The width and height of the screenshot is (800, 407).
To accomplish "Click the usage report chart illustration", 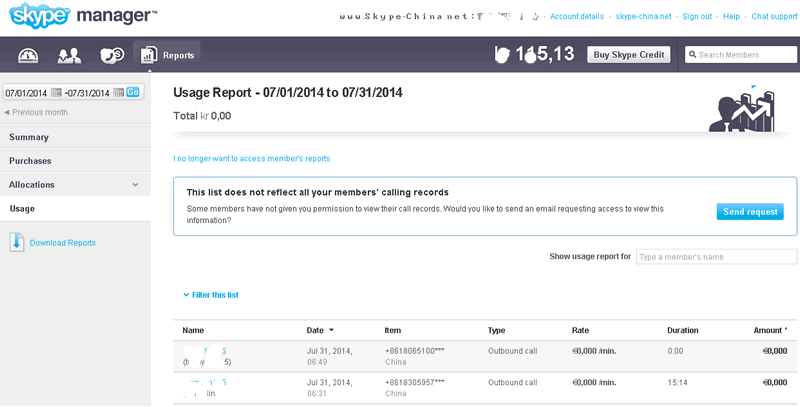I will (742, 109).
